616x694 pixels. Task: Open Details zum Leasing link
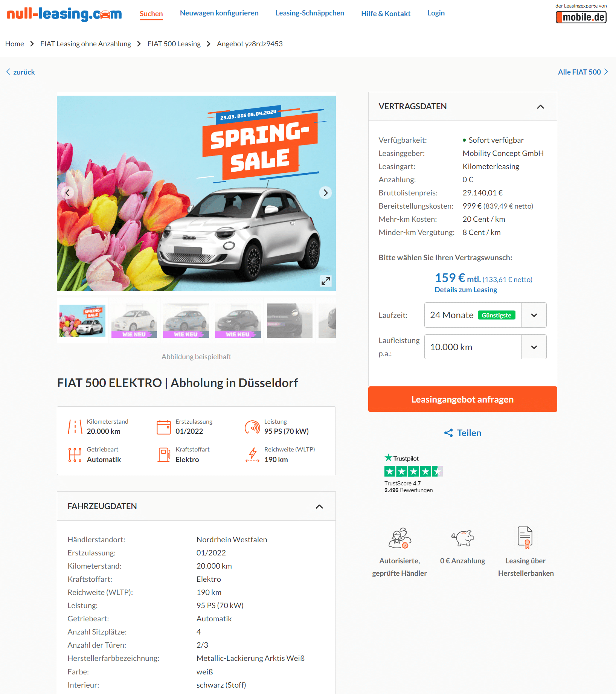point(466,290)
